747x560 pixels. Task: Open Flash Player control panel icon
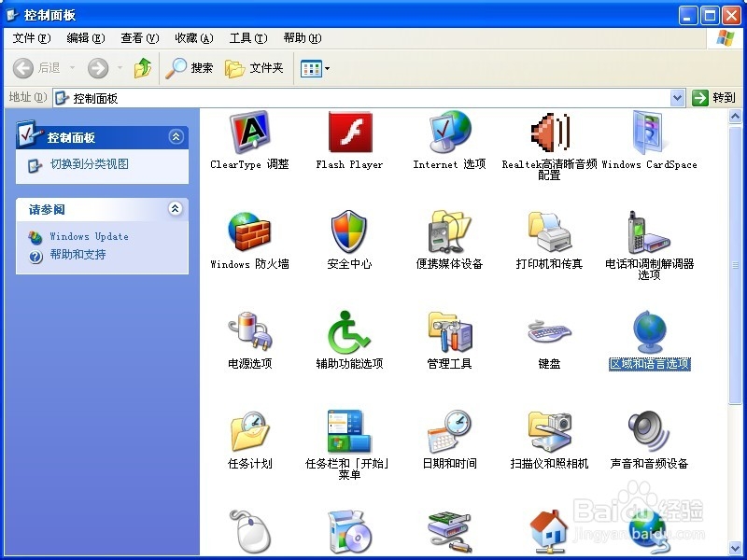pos(349,133)
